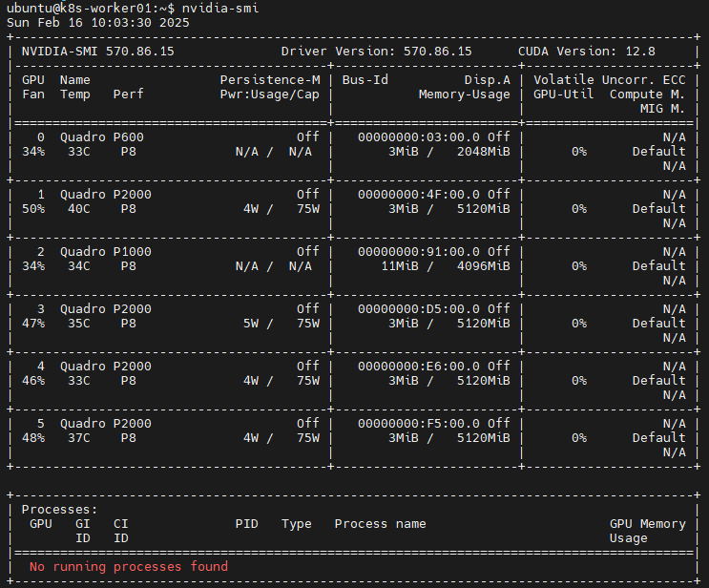This screenshot has height=588, width=709.
Task: Click the '5W' power usage value
Action: [251, 324]
